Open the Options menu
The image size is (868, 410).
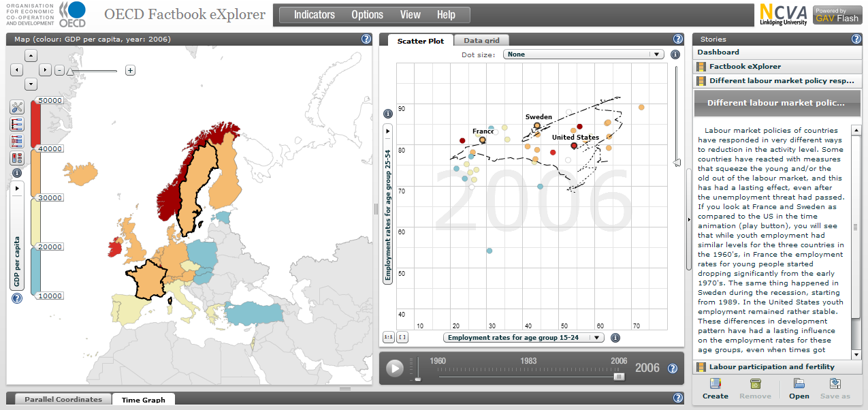click(x=367, y=15)
